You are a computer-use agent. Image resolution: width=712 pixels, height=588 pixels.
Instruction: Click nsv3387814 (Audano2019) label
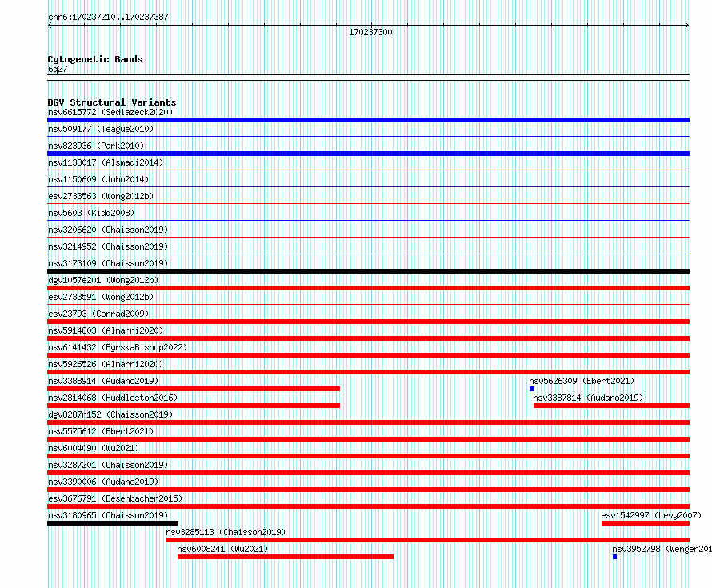588,398
